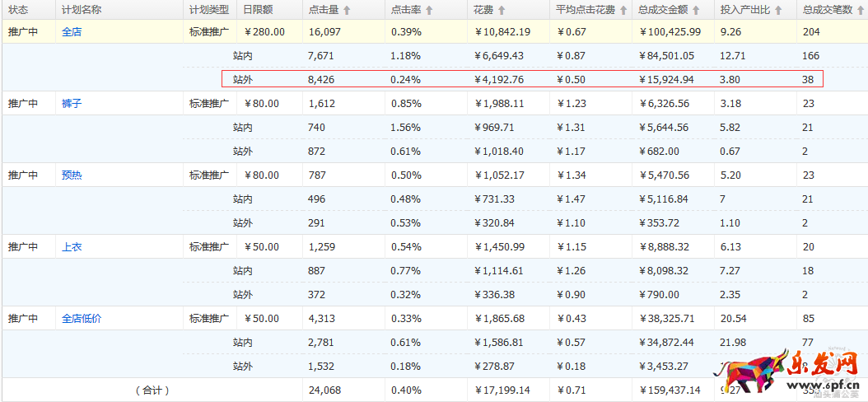This screenshot has height=402, width=868.
Task: Select the 上衣 campaign link
Action: coord(72,247)
